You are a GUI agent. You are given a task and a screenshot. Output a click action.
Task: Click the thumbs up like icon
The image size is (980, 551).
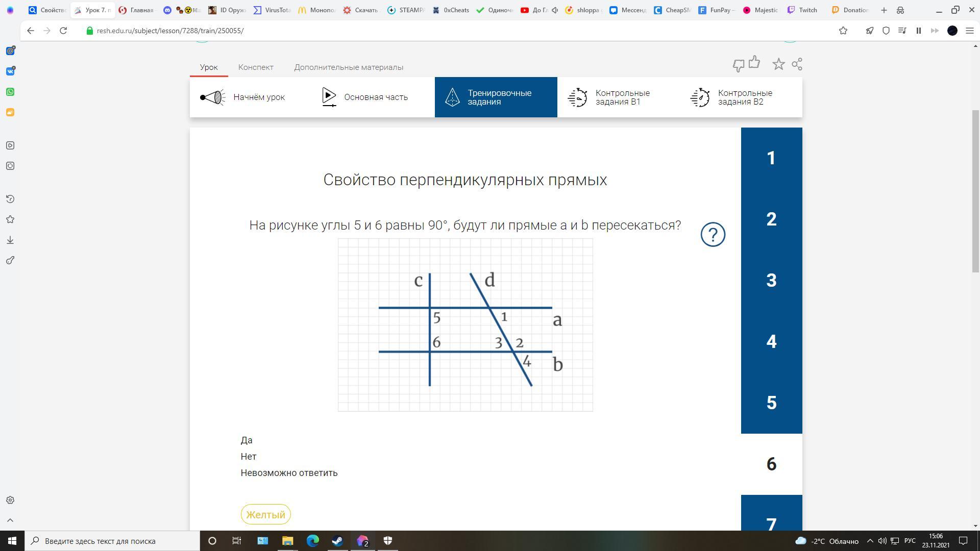pyautogui.click(x=754, y=63)
